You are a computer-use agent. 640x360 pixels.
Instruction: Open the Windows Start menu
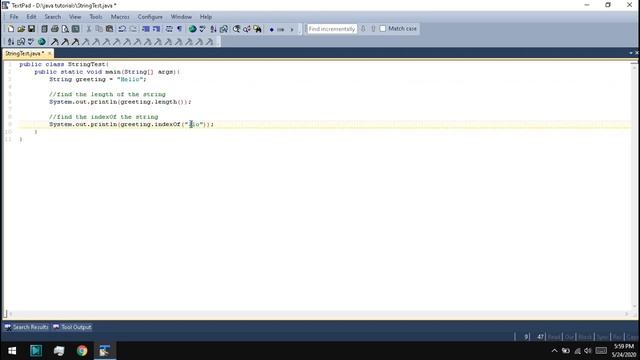coord(12,351)
